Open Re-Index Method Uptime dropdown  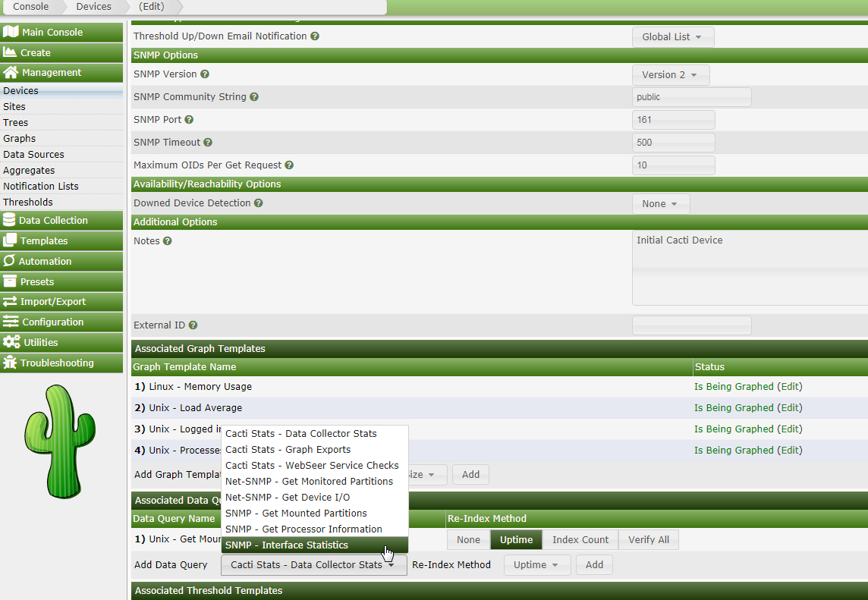pyautogui.click(x=537, y=564)
